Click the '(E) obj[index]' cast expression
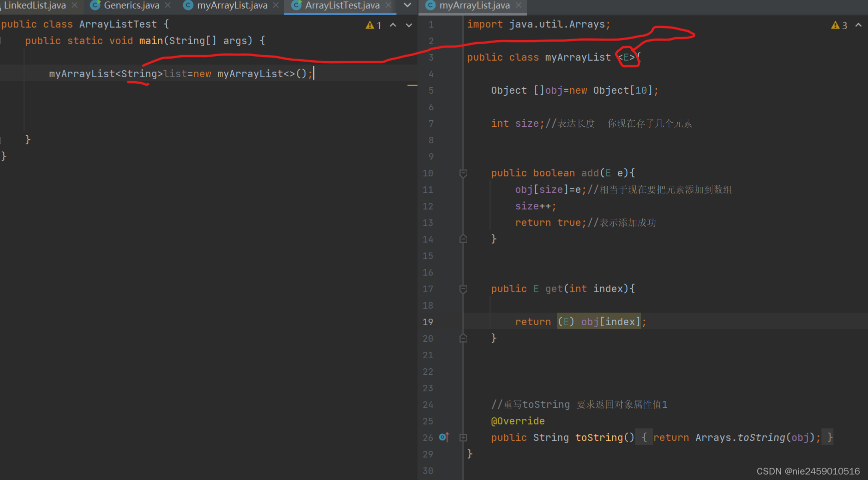The width and height of the screenshot is (868, 480). coord(599,322)
